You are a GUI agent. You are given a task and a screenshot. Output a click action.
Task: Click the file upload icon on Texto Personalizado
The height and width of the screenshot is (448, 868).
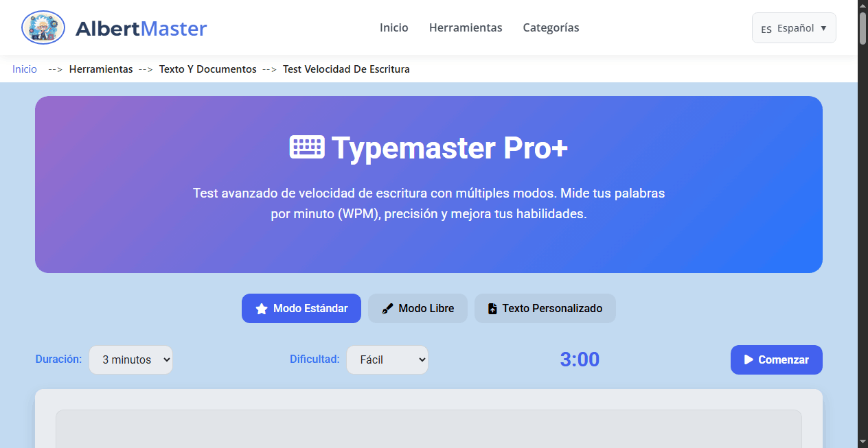[493, 308]
